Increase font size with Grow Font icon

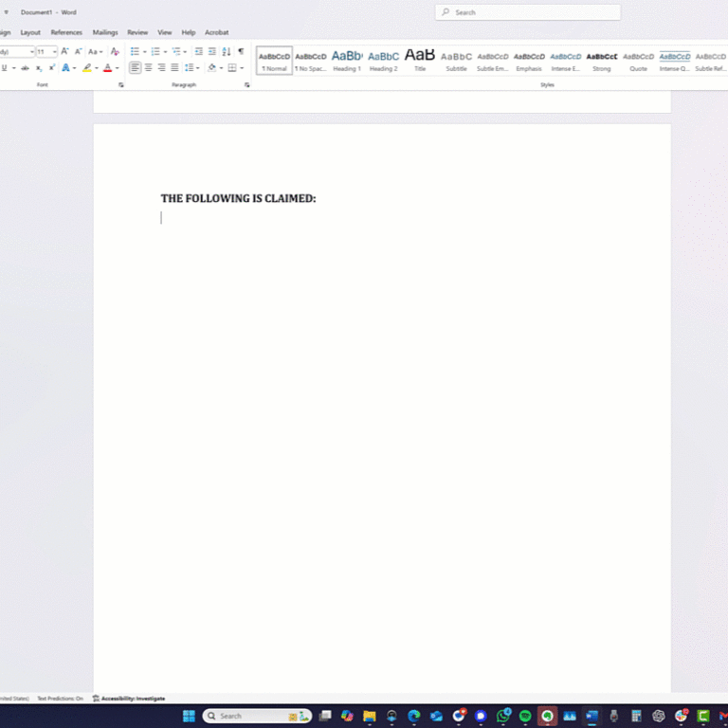[64, 51]
